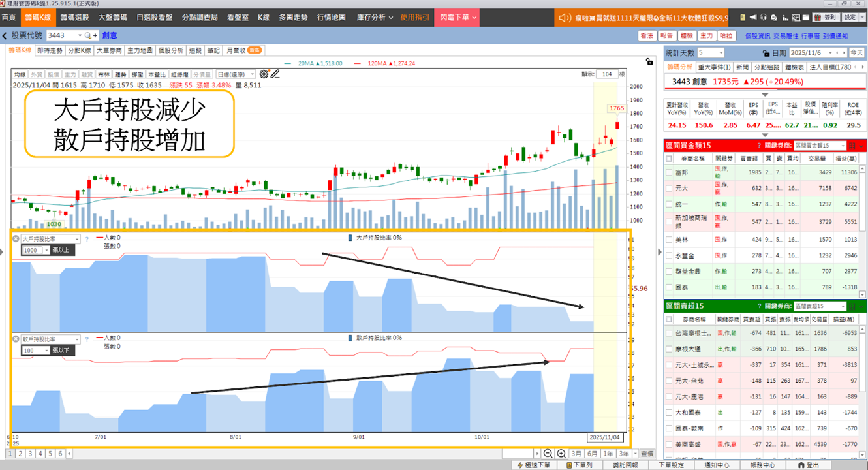
Task: Close the 大戶持股比率 indicator panel
Action: tap(16, 239)
